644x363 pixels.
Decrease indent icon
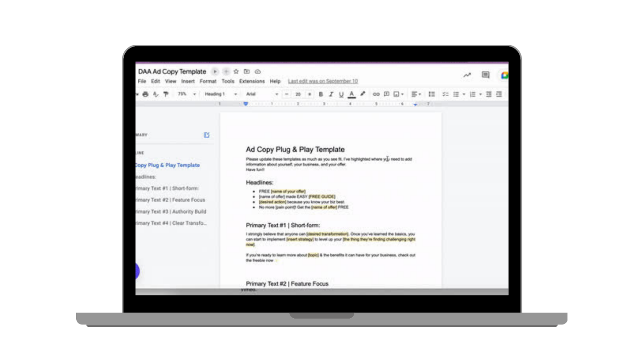point(488,94)
